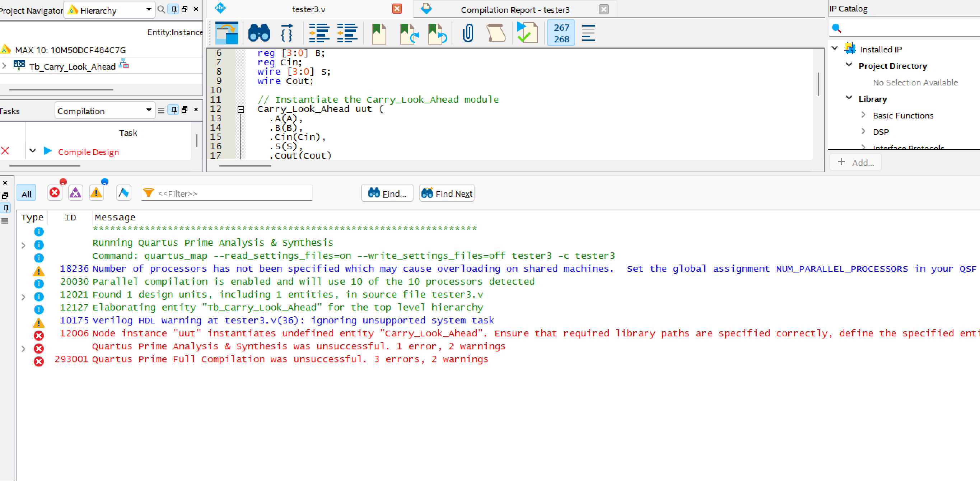This screenshot has width=980, height=481.
Task: Expand the Tb_Carry_Look_Ahead entity
Action: [4, 66]
